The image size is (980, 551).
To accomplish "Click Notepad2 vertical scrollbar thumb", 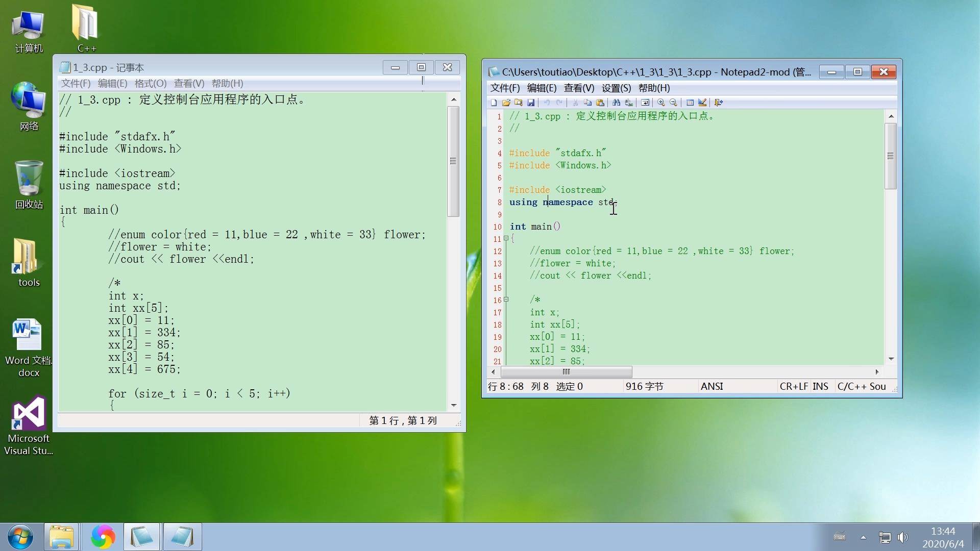I will tap(891, 156).
